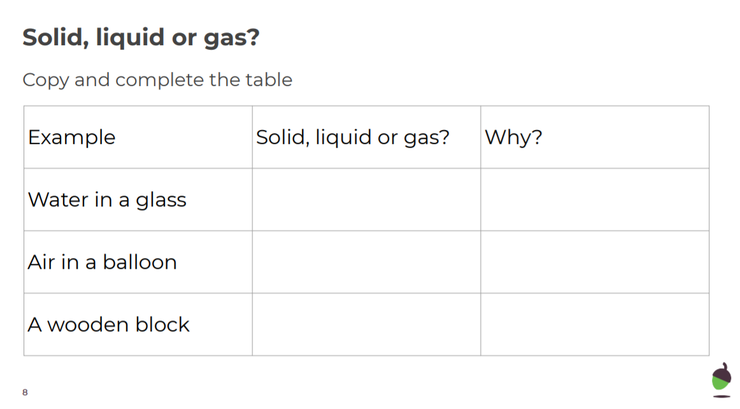Click empty state cell for wooden block row
This screenshot has width=740, height=409.
[366, 324]
